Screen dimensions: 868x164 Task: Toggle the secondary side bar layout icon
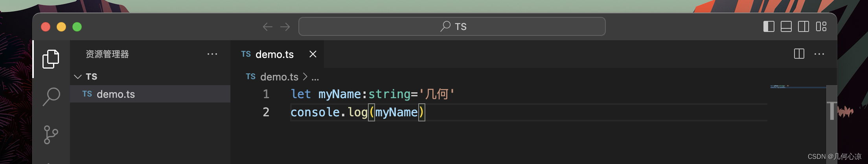(804, 26)
